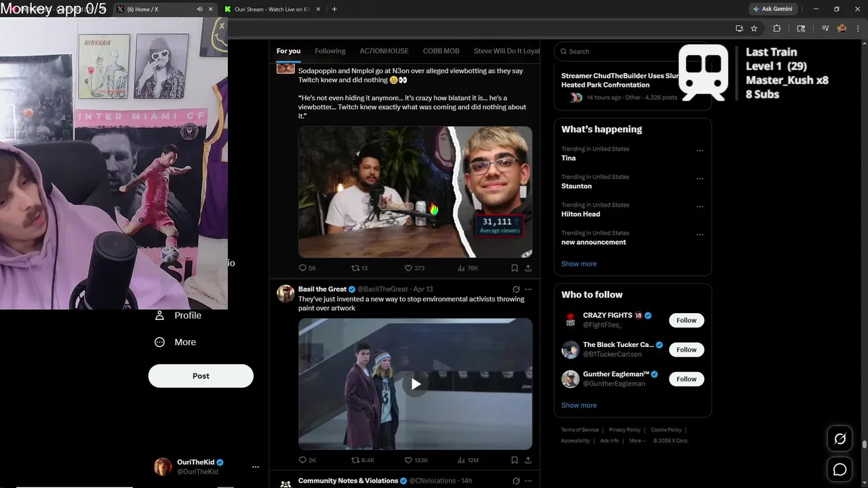This screenshot has height=488, width=868.
Task: Open the Grok floating button
Action: coord(840,439)
